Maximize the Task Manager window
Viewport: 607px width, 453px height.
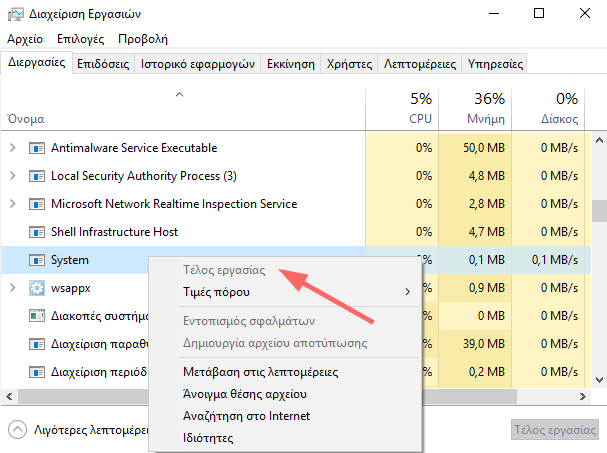click(x=539, y=14)
